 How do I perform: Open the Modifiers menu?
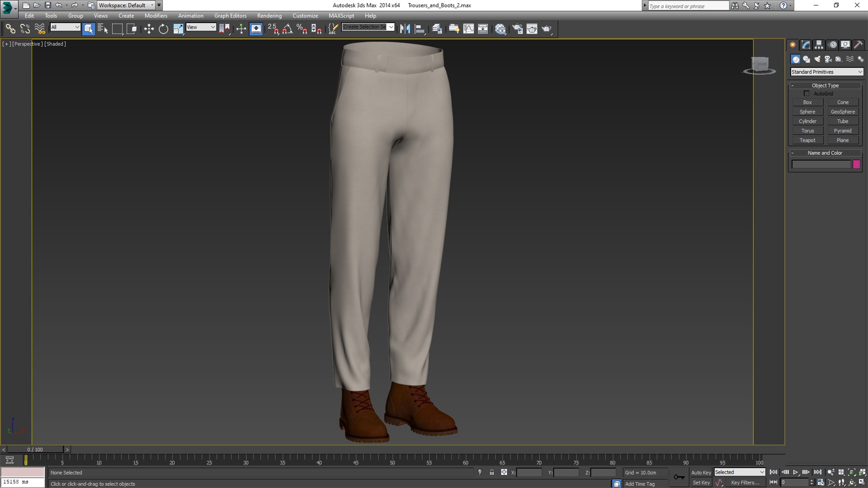click(x=156, y=16)
